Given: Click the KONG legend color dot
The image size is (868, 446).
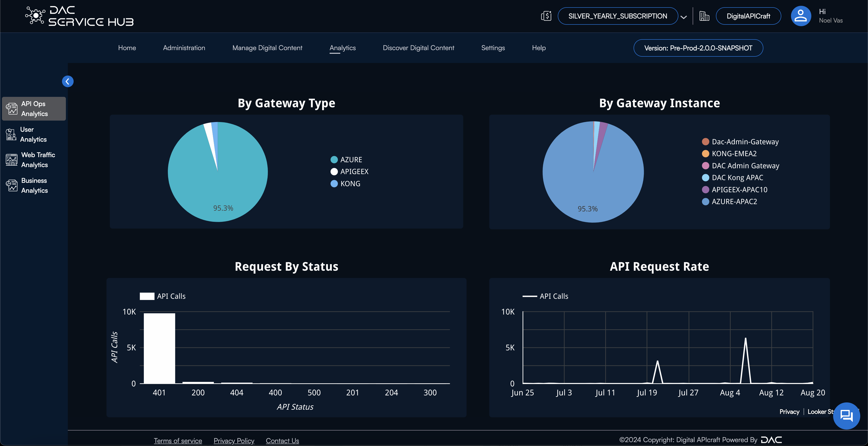Looking at the screenshot, I should [334, 184].
